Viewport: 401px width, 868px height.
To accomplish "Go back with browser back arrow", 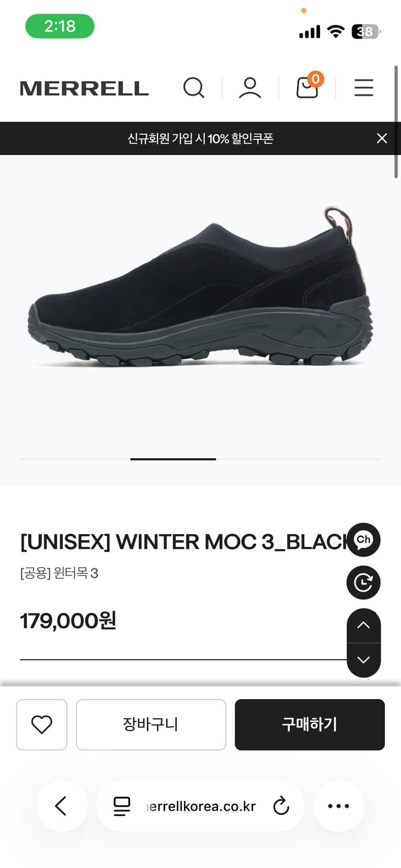I will click(62, 806).
